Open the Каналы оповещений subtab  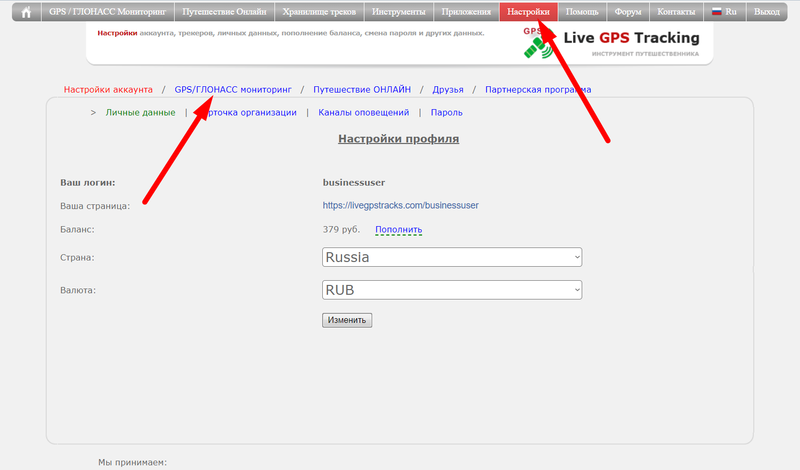(363, 112)
